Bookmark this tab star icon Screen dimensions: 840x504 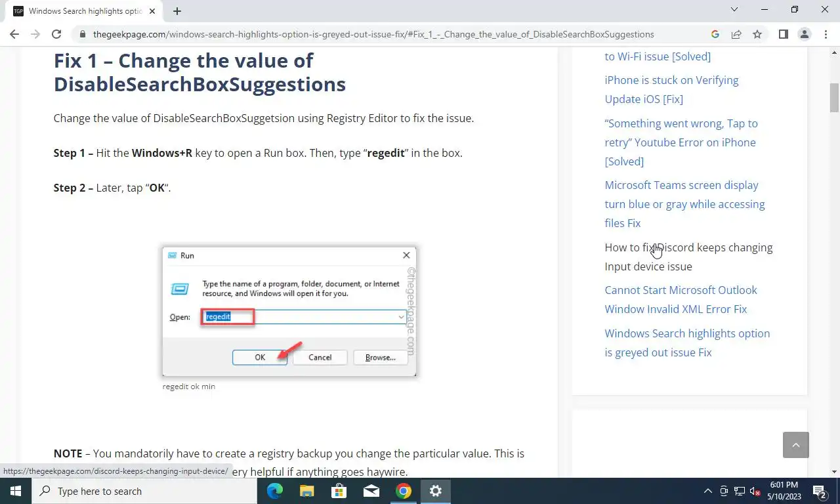757,34
